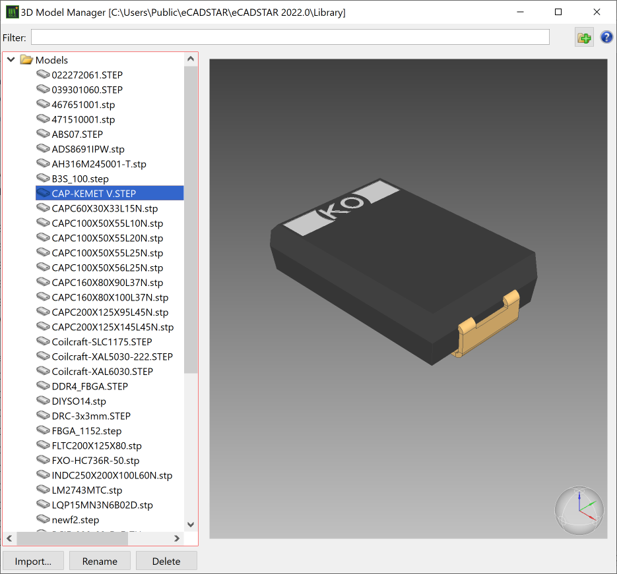Select FBGA_1152.step model
The height and width of the screenshot is (574, 617).
(x=87, y=431)
